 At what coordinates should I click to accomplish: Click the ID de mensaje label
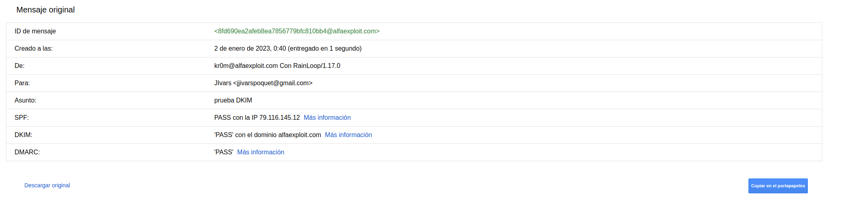click(35, 31)
